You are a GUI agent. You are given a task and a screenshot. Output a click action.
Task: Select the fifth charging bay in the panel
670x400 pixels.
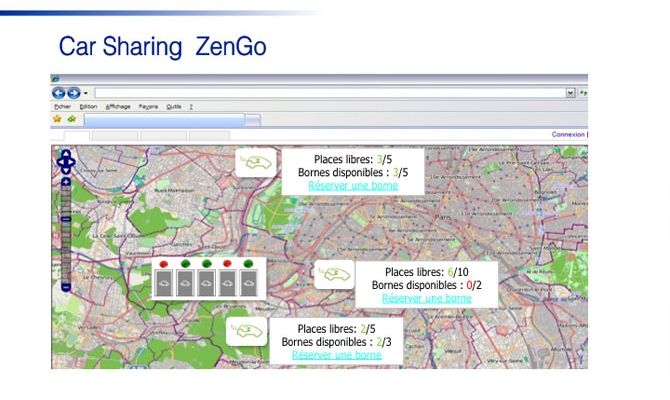(249, 282)
